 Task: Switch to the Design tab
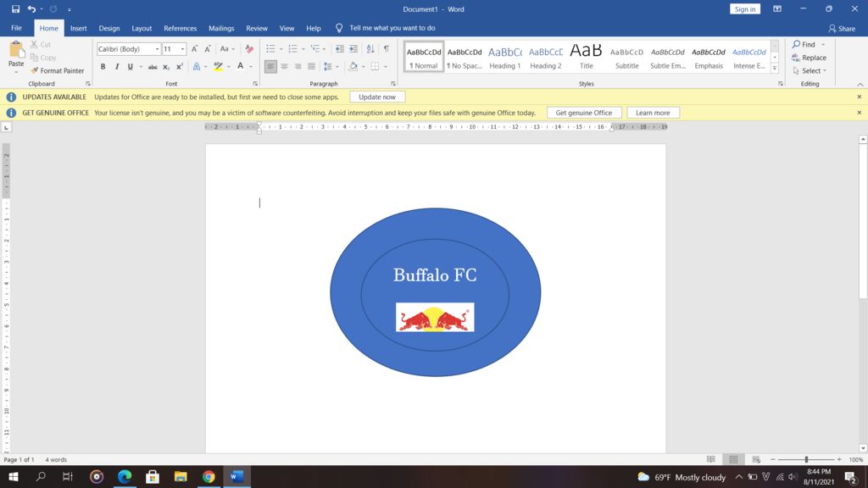(x=109, y=28)
